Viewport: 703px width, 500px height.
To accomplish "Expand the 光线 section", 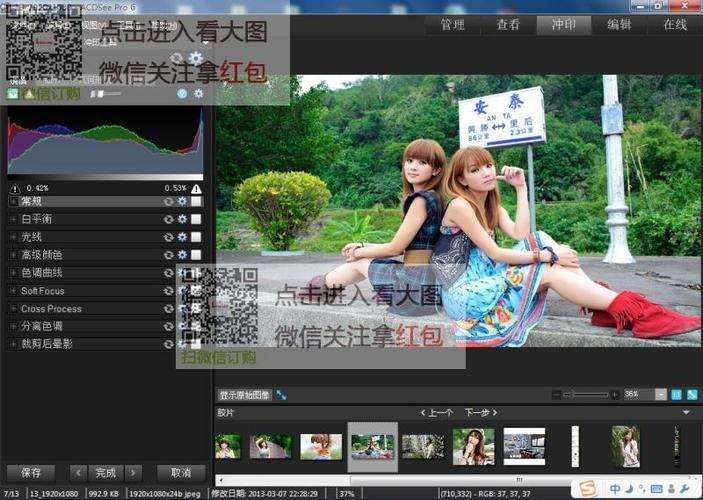I will 13,237.
